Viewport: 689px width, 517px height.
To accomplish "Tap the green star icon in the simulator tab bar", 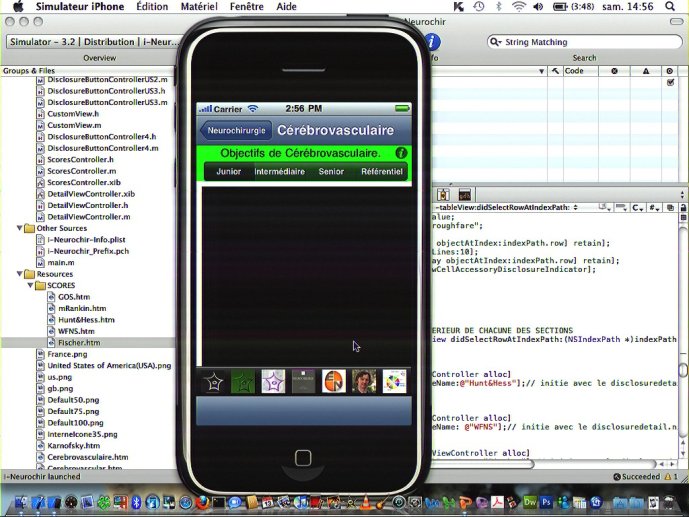I will (x=243, y=381).
